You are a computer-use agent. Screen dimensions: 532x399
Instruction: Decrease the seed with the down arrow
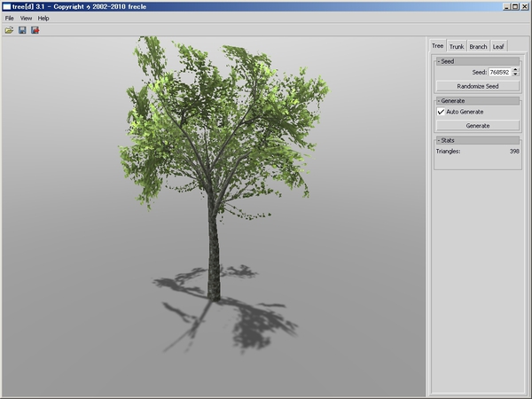[516, 74]
